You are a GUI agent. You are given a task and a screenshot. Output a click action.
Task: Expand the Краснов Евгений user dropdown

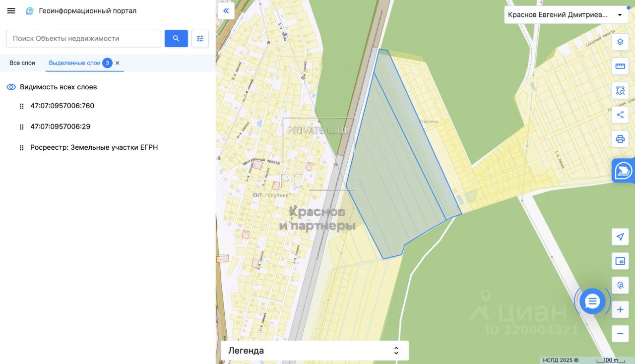(x=567, y=15)
